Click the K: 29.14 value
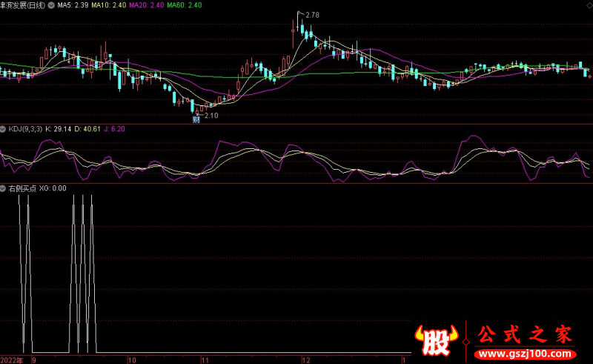The width and height of the screenshot is (593, 364). pos(60,128)
